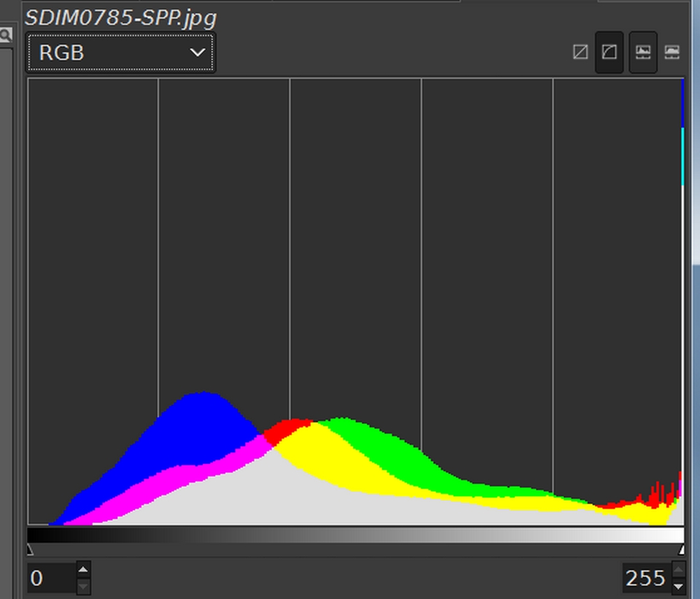Enable perceptual space values histogram icon
700x599 pixels.
coord(672,53)
